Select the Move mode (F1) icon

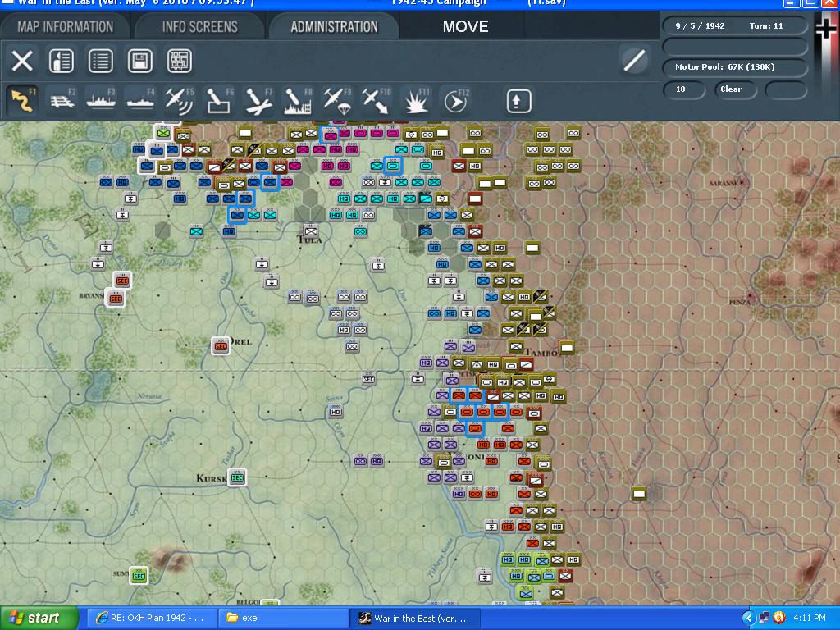[x=22, y=101]
